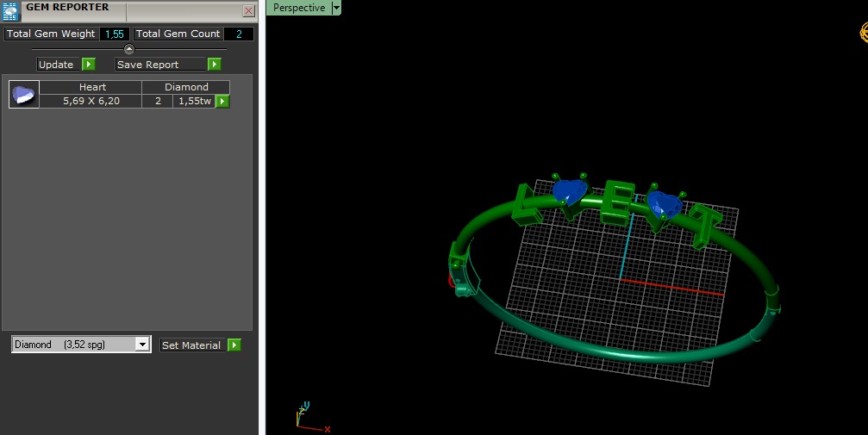The width and height of the screenshot is (868, 435).
Task: Click the Diamond cell in gem table
Action: (x=186, y=87)
